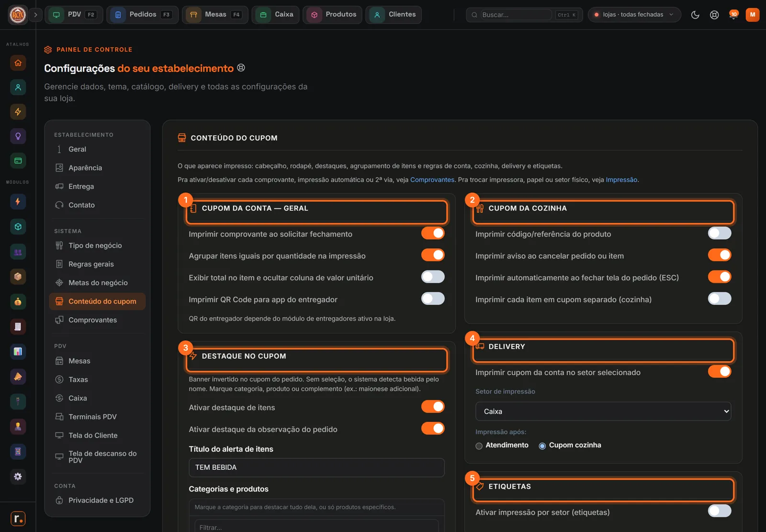
Task: Open the lightbulb shortcut in sidebar
Action: pyautogui.click(x=18, y=136)
